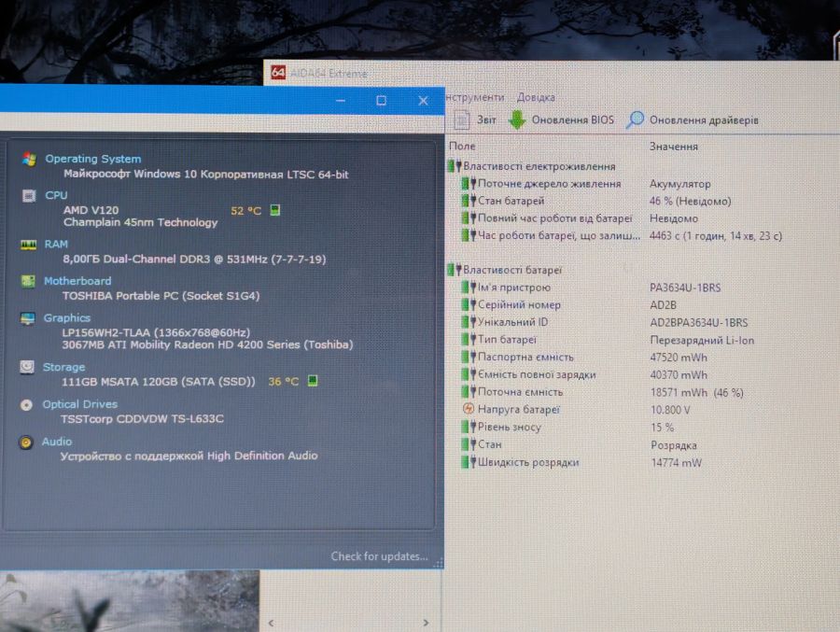Click the CPU chip icon in Speccy

click(x=28, y=196)
